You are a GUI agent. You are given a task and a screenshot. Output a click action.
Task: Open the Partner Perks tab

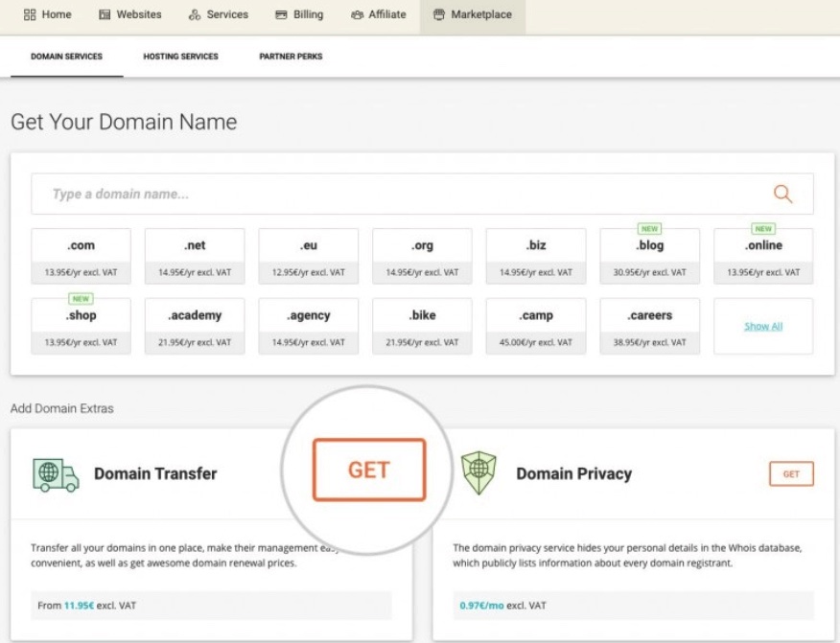(290, 56)
